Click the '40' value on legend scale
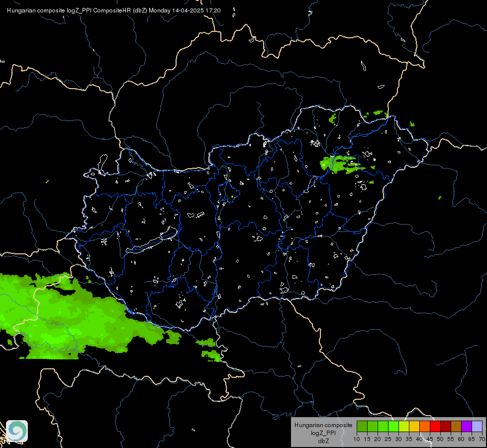The image size is (487, 448). pos(419,440)
